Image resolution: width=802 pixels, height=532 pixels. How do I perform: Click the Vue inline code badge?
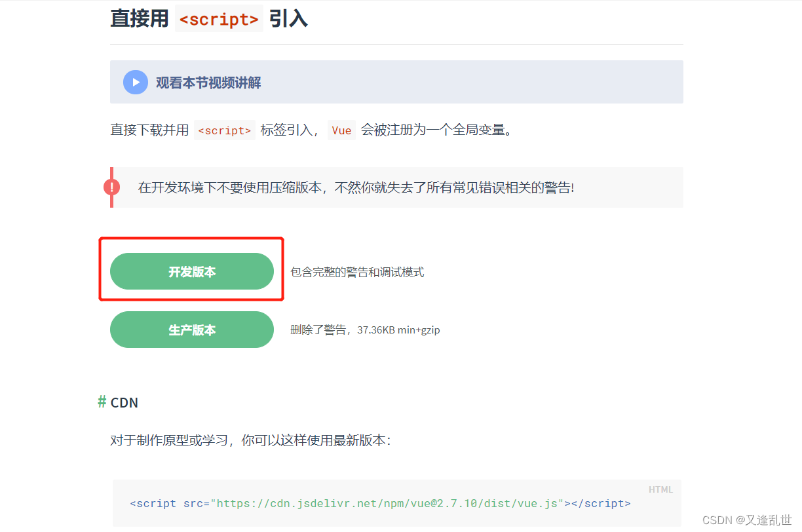coord(341,130)
